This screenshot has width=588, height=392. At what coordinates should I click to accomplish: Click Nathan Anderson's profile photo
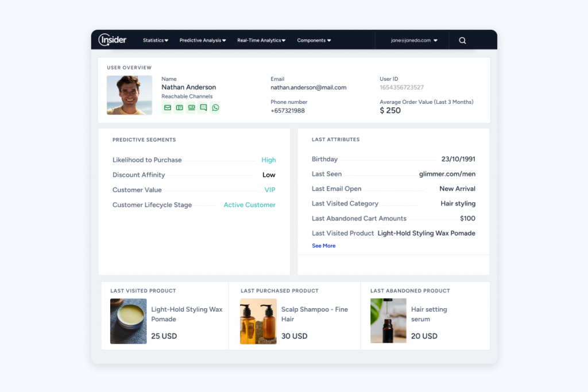pyautogui.click(x=129, y=95)
